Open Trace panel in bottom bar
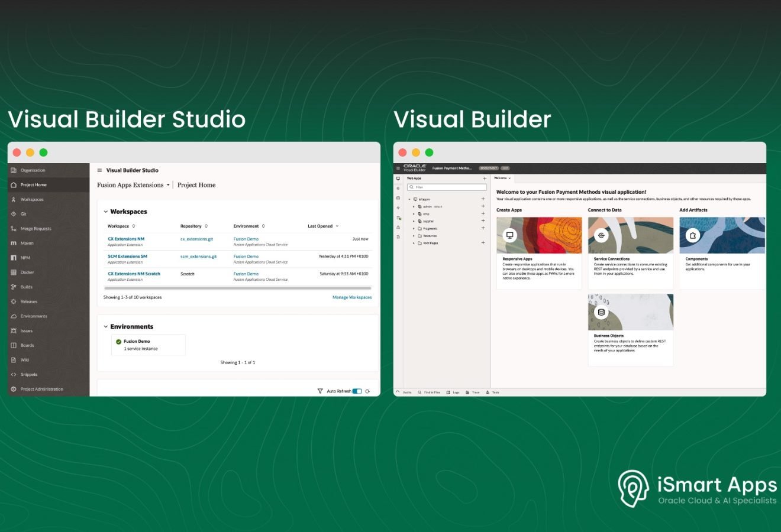 click(x=473, y=392)
